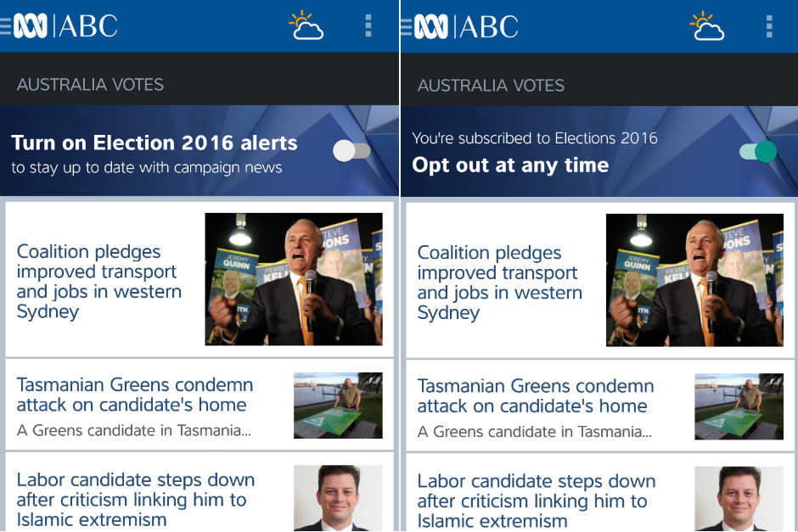Enable Election 2016 alerts

353,149
